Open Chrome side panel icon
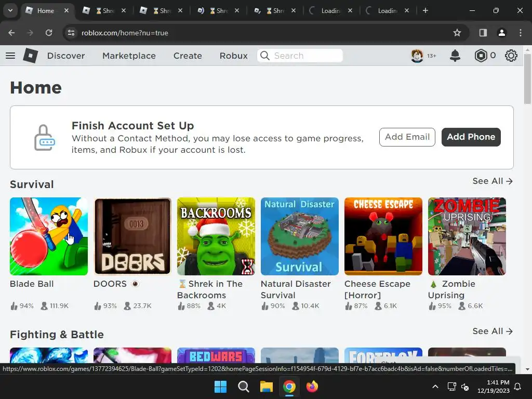The image size is (532, 399). coord(483,33)
